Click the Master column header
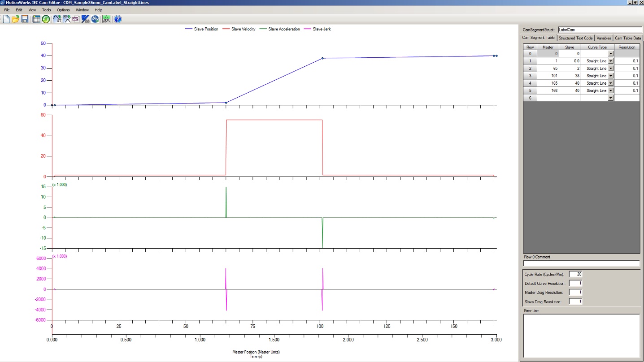 (x=548, y=47)
